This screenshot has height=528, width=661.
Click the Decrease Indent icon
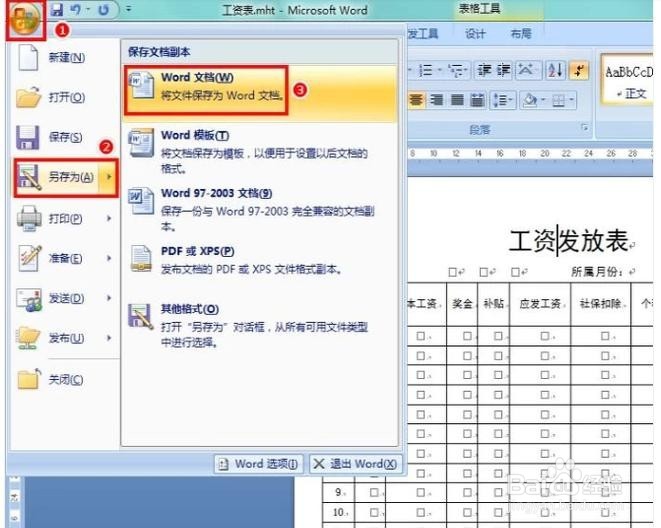(x=484, y=70)
